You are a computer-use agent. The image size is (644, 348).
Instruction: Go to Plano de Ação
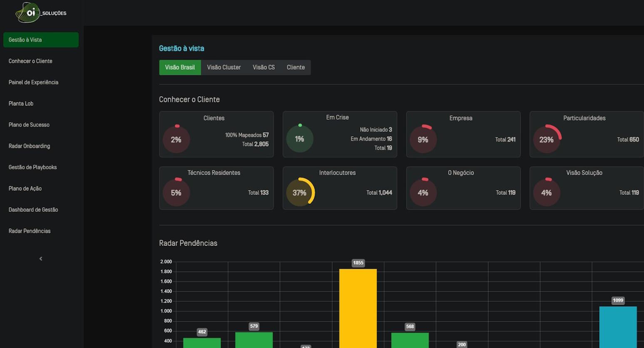click(x=25, y=189)
